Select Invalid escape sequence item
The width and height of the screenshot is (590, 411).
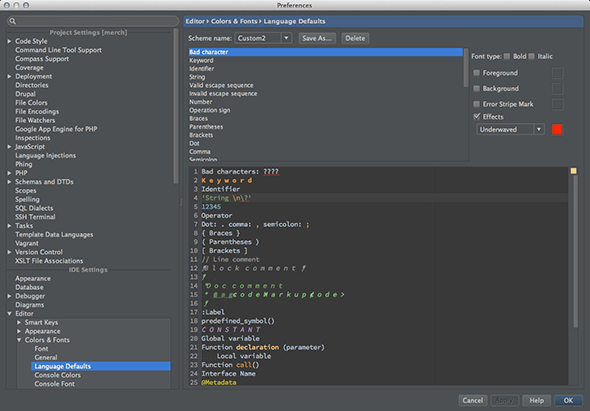tap(223, 93)
